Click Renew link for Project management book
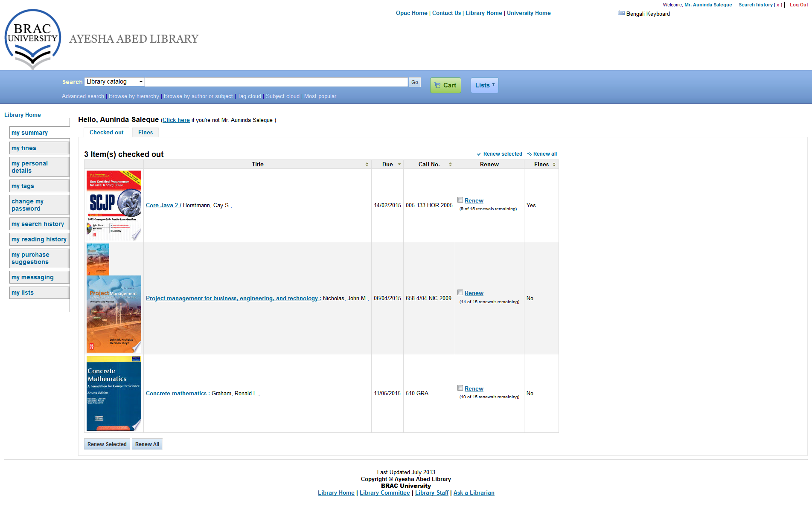The width and height of the screenshot is (812, 510). pos(474,293)
